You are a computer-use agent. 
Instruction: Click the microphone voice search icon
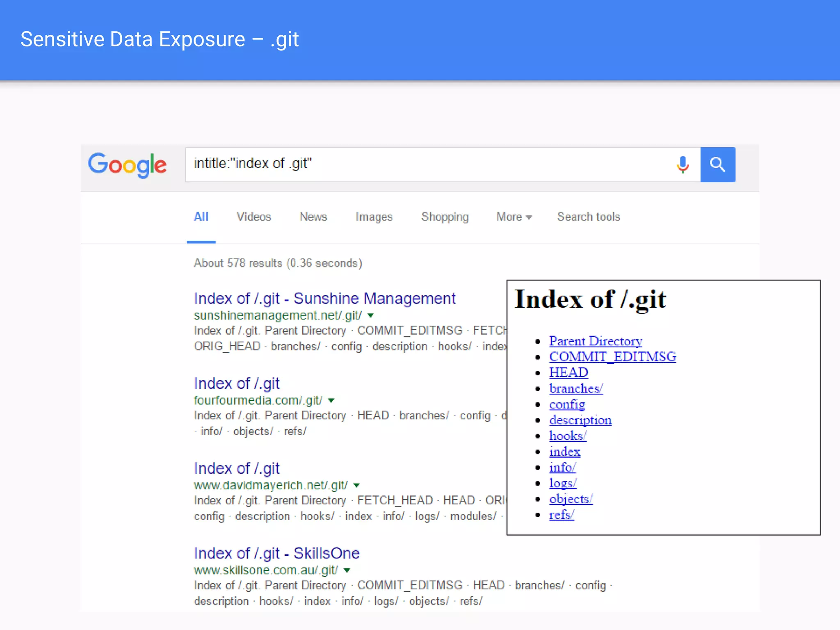pyautogui.click(x=682, y=164)
